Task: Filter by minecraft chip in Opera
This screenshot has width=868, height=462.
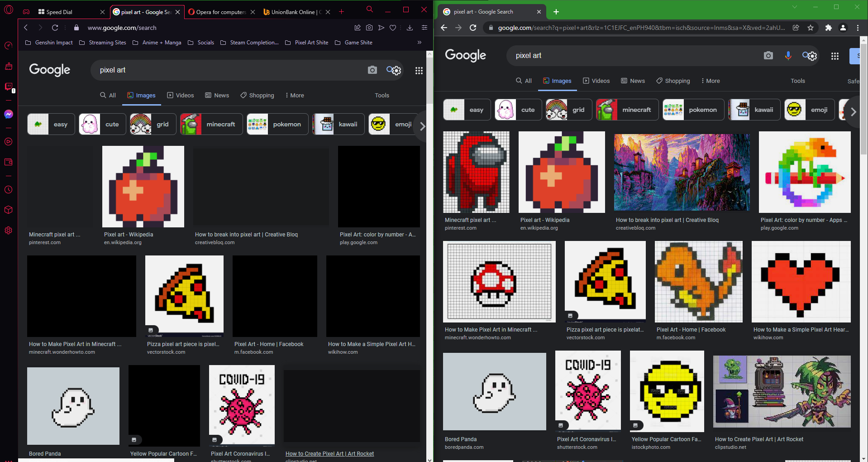Action: point(211,124)
